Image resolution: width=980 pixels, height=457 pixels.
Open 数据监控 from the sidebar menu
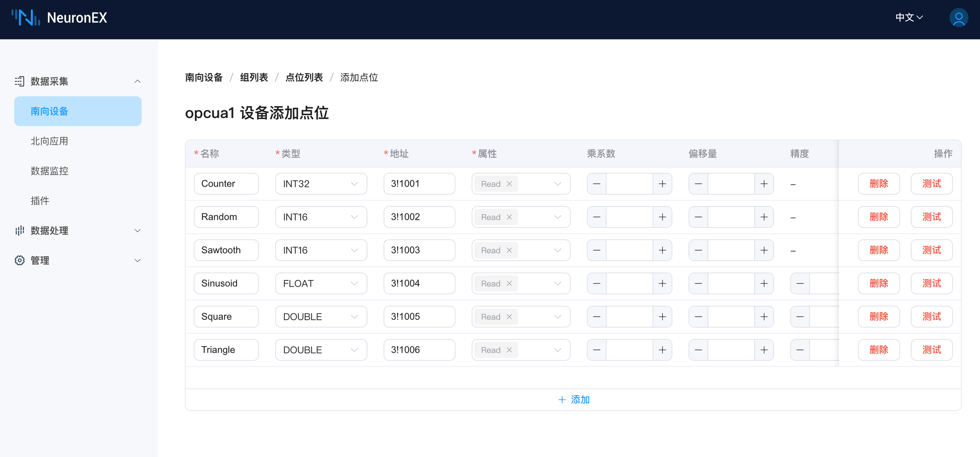click(x=49, y=171)
